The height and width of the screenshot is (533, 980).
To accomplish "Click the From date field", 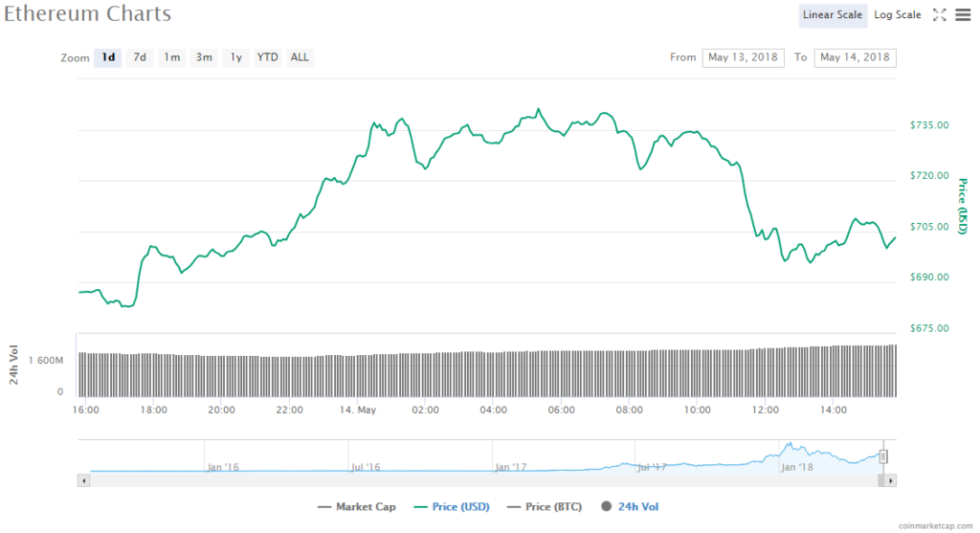I will coord(744,57).
